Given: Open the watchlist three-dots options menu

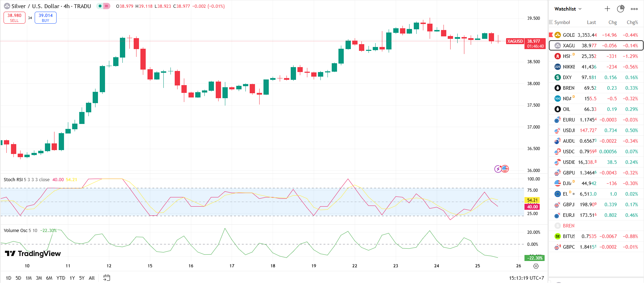Looking at the screenshot, I should pyautogui.click(x=634, y=9).
